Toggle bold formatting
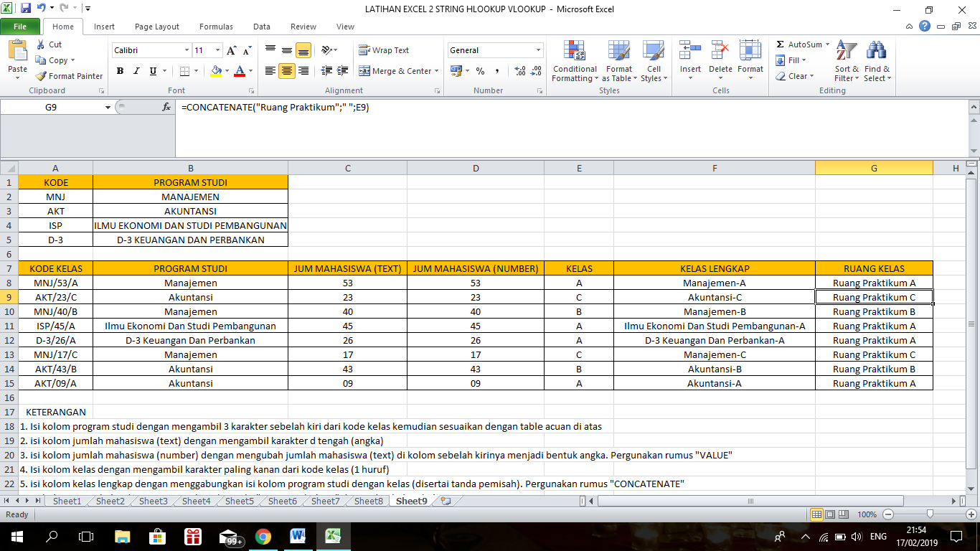Screen dimensions: 980x551 pyautogui.click(x=120, y=72)
